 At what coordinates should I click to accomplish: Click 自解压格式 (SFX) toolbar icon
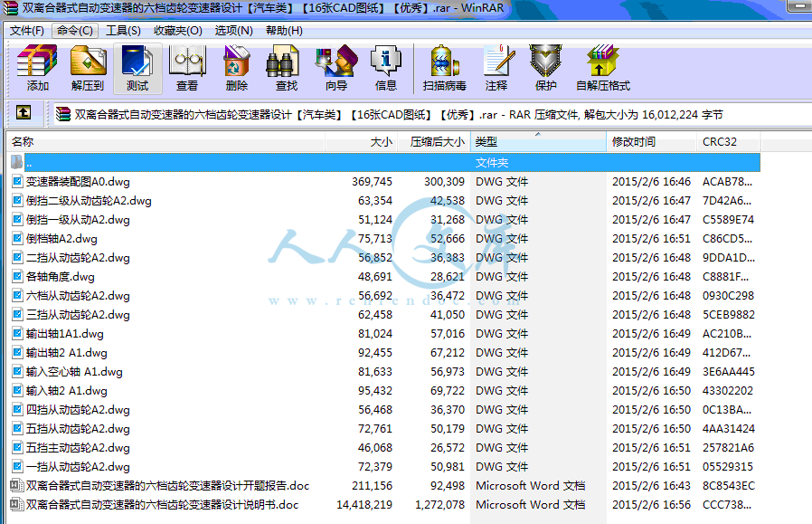[x=603, y=69]
